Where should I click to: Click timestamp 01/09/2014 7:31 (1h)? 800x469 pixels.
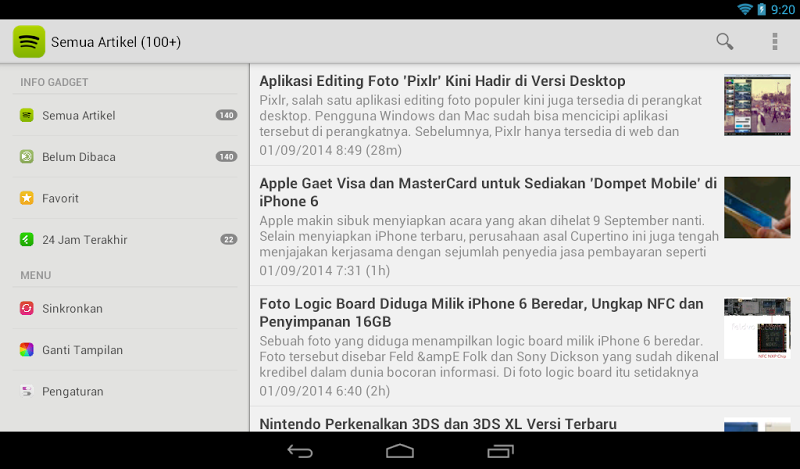pyautogui.click(x=324, y=270)
